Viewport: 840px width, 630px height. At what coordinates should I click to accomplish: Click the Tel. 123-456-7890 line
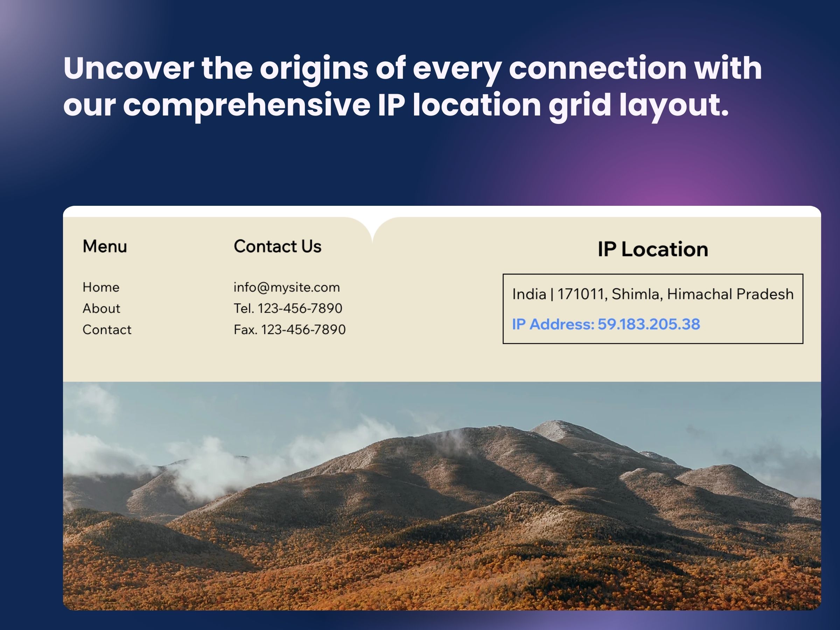click(288, 308)
